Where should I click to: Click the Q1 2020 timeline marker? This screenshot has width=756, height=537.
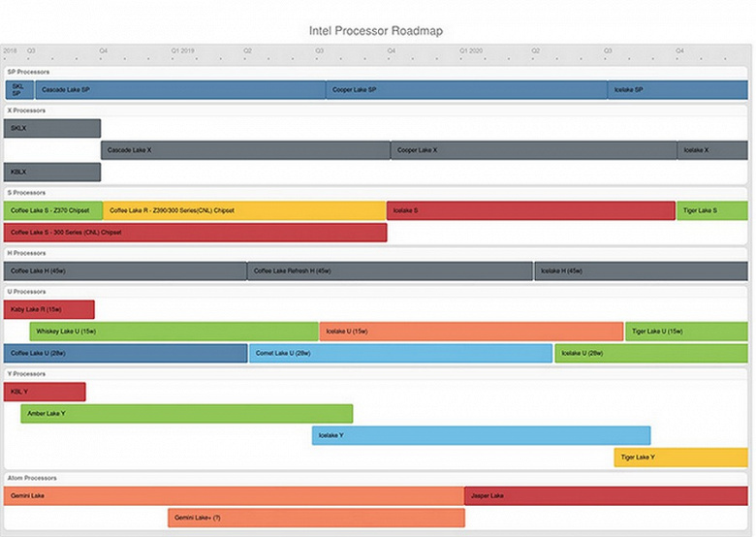[471, 50]
